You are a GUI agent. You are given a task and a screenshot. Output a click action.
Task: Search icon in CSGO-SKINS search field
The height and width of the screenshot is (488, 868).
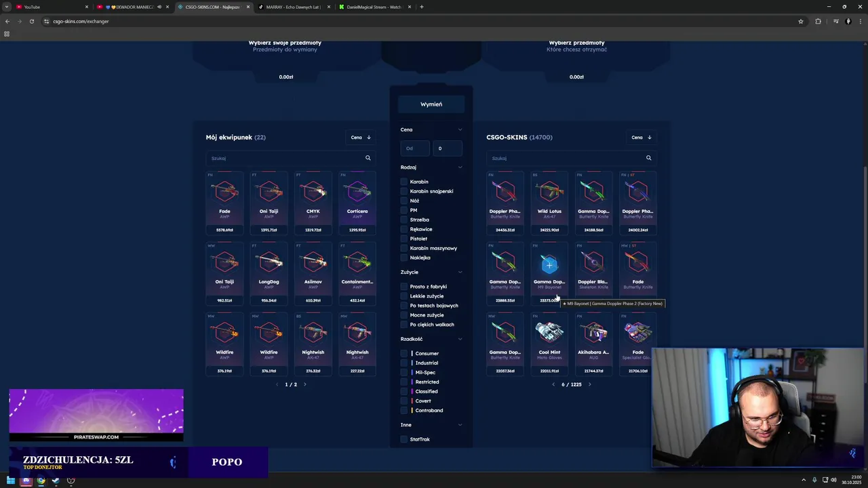649,158
